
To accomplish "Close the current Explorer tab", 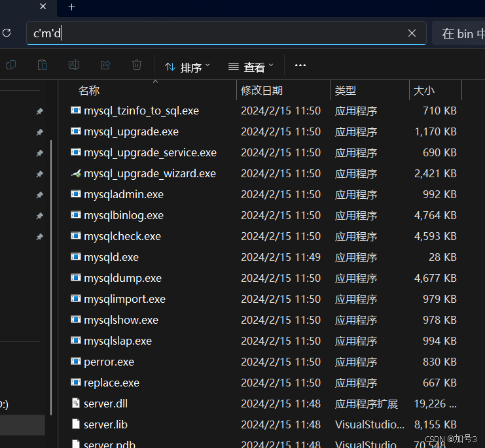I will (x=43, y=7).
